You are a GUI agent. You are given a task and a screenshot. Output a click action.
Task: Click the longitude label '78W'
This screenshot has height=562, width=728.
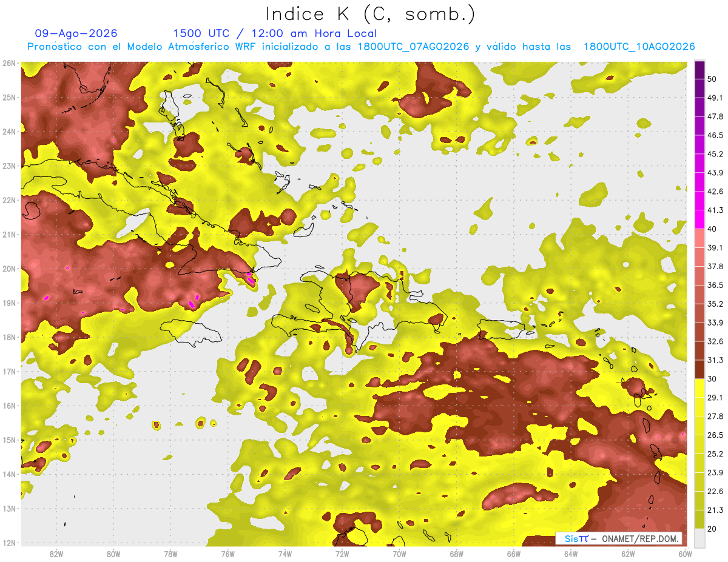[170, 554]
